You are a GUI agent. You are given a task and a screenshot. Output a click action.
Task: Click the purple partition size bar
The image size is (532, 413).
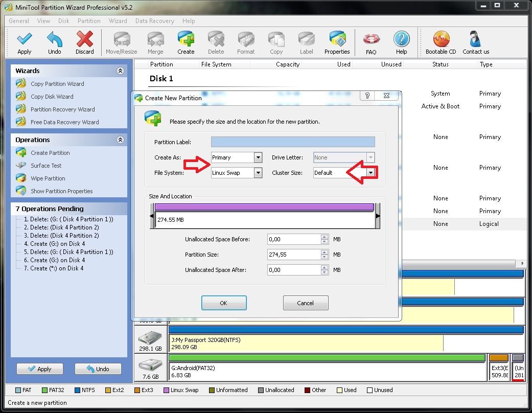point(264,207)
